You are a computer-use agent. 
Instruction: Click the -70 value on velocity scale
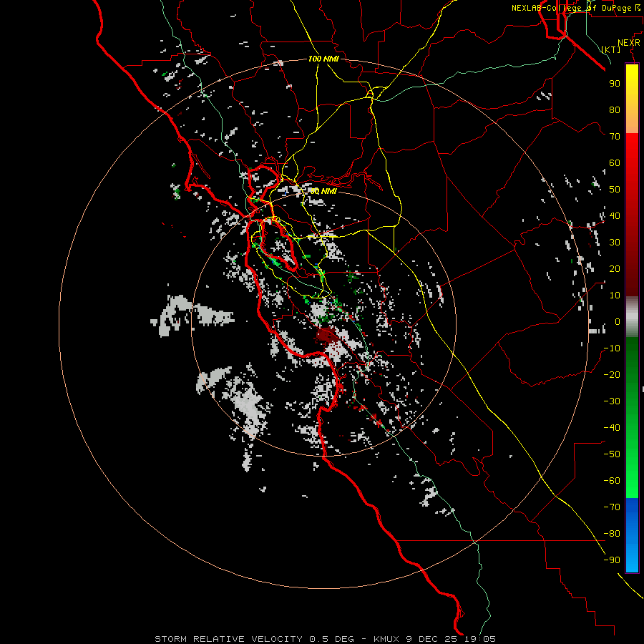pos(612,507)
